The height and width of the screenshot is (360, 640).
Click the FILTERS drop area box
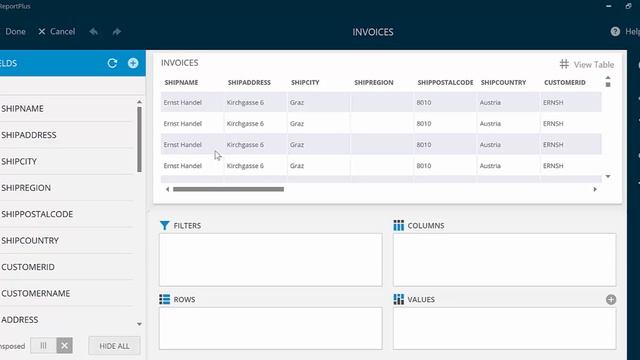271,260
